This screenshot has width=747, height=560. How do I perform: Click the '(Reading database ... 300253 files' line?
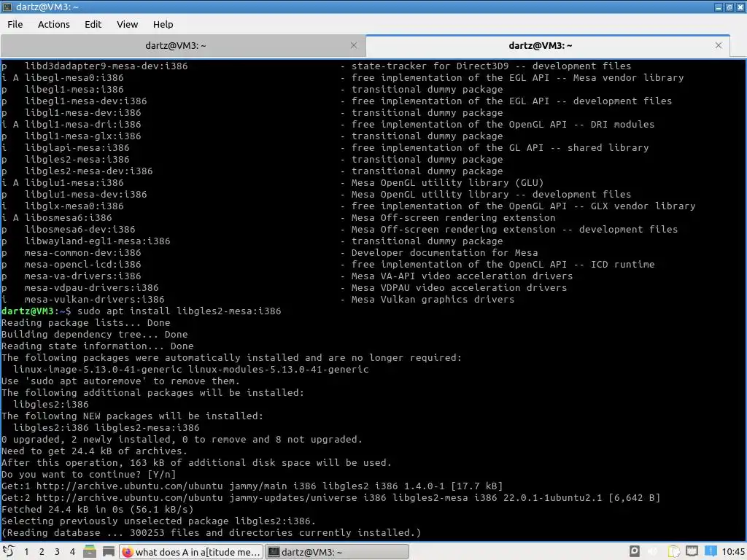(x=211, y=533)
